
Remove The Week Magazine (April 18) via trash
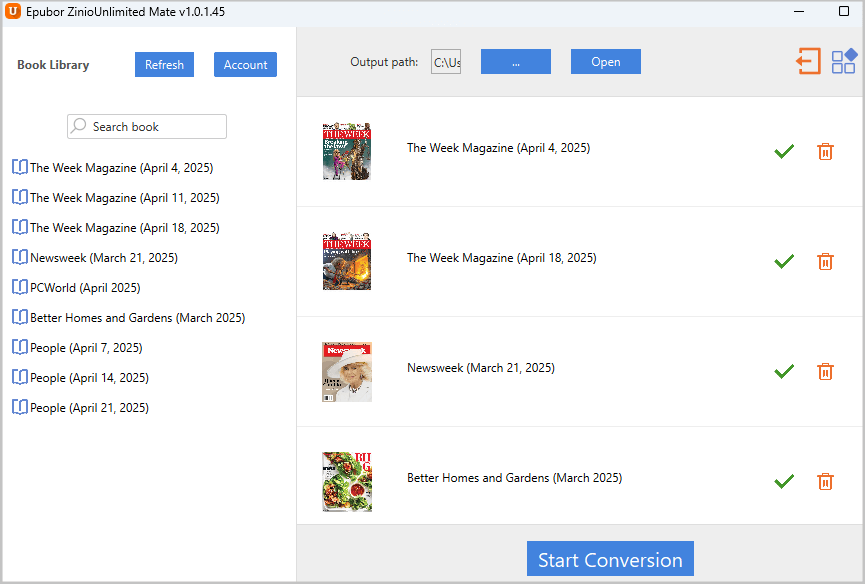(x=825, y=261)
